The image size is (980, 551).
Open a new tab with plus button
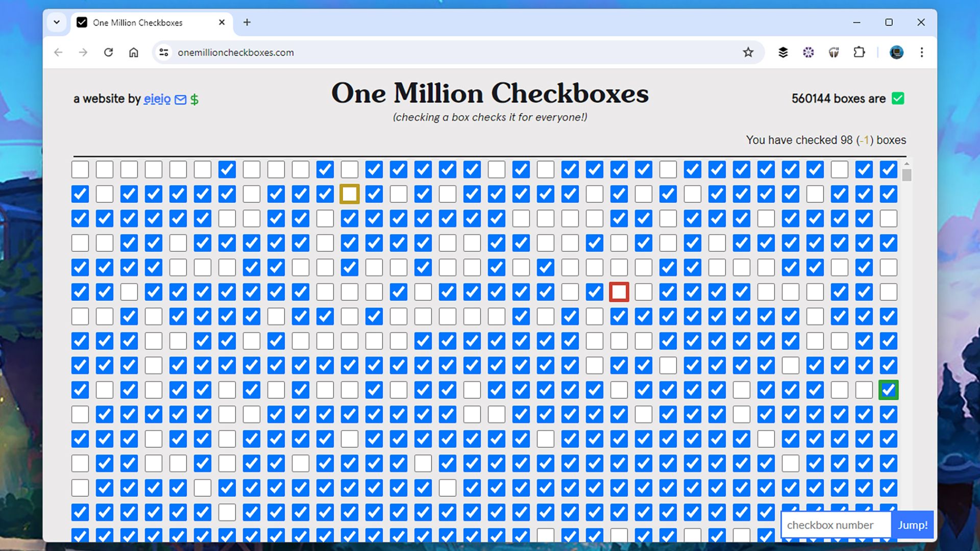[x=247, y=22]
